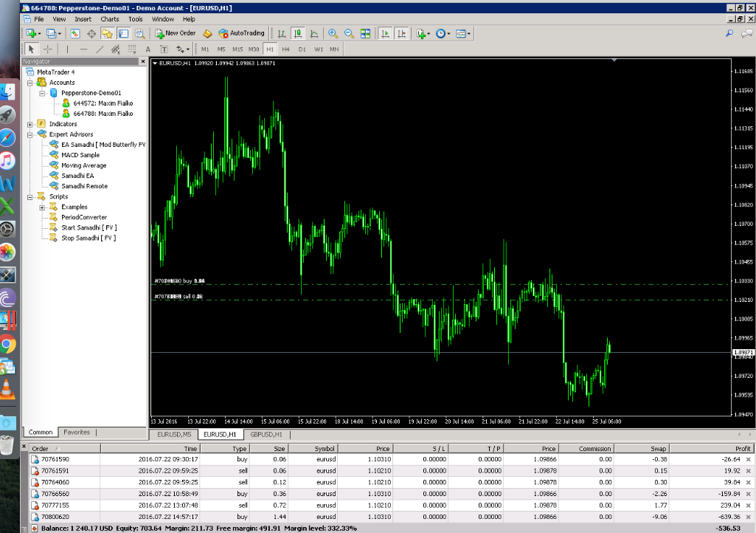Screen dimensions: 756x533
Task: Select the crosshair tool
Action: [48, 49]
